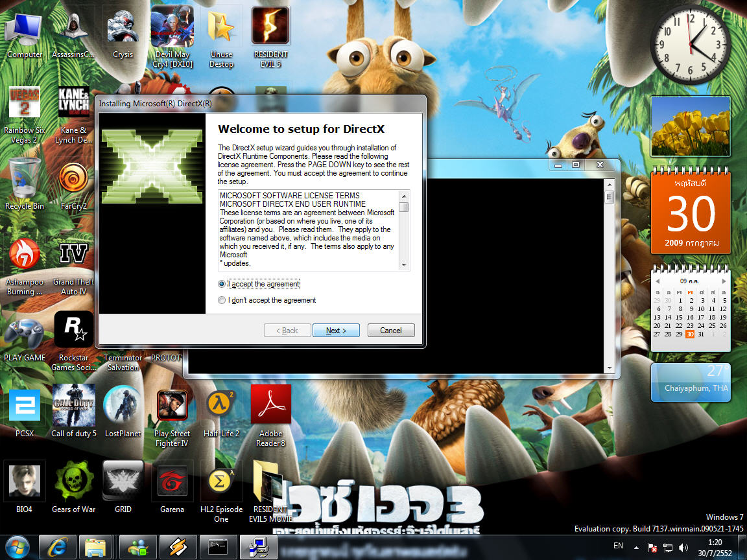Image resolution: width=747 pixels, height=560 pixels.
Task: Select 'I accept the agreement' radio button
Action: 222,284
